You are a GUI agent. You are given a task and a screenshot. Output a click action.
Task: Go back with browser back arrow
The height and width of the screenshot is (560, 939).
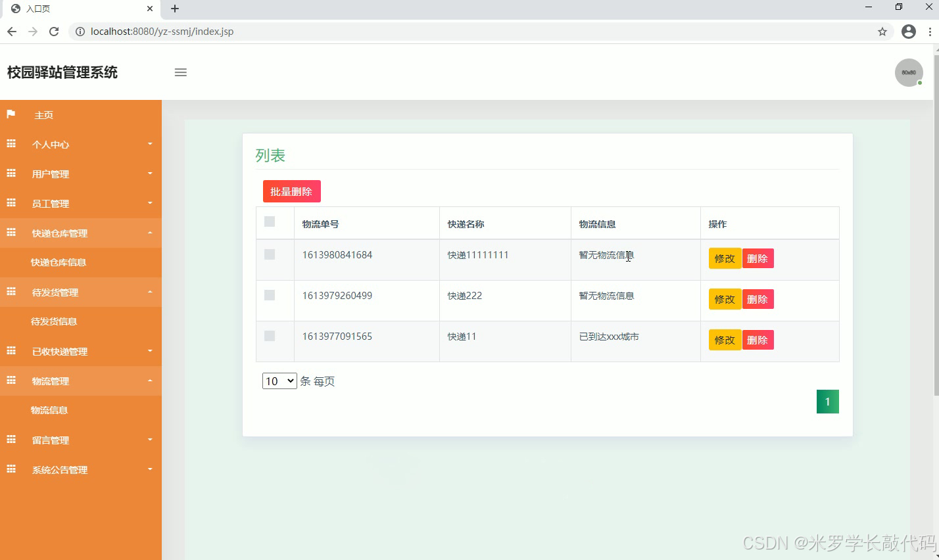click(x=12, y=32)
